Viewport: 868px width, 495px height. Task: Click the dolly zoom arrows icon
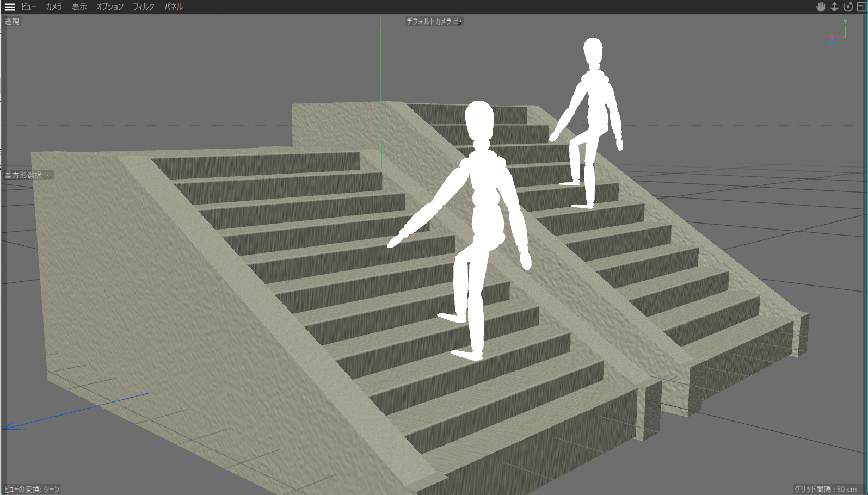(834, 7)
